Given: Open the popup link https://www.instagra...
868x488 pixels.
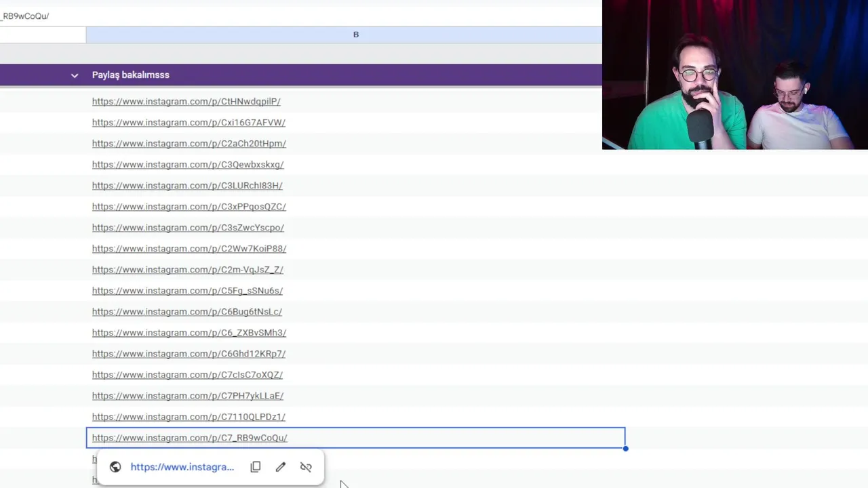Looking at the screenshot, I should (182, 467).
